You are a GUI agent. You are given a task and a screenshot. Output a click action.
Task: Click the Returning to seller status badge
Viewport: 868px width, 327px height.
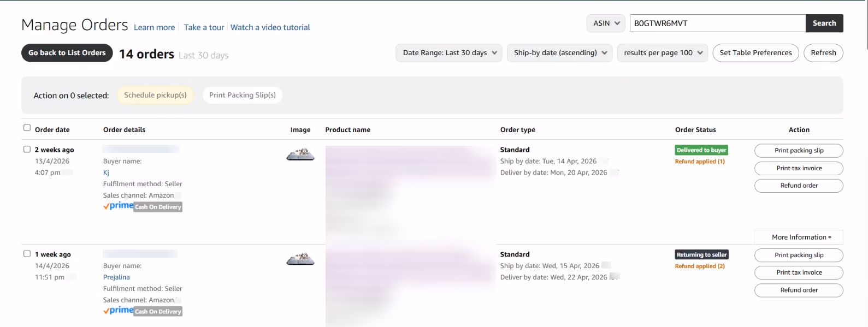(x=701, y=255)
